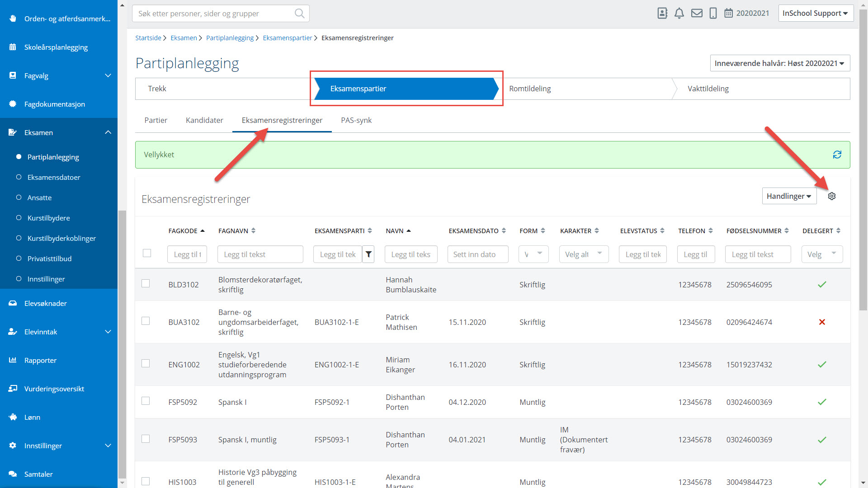Screen dimensions: 868x488
Task: Click the mobile phone icon in the top bar
Action: click(x=713, y=13)
